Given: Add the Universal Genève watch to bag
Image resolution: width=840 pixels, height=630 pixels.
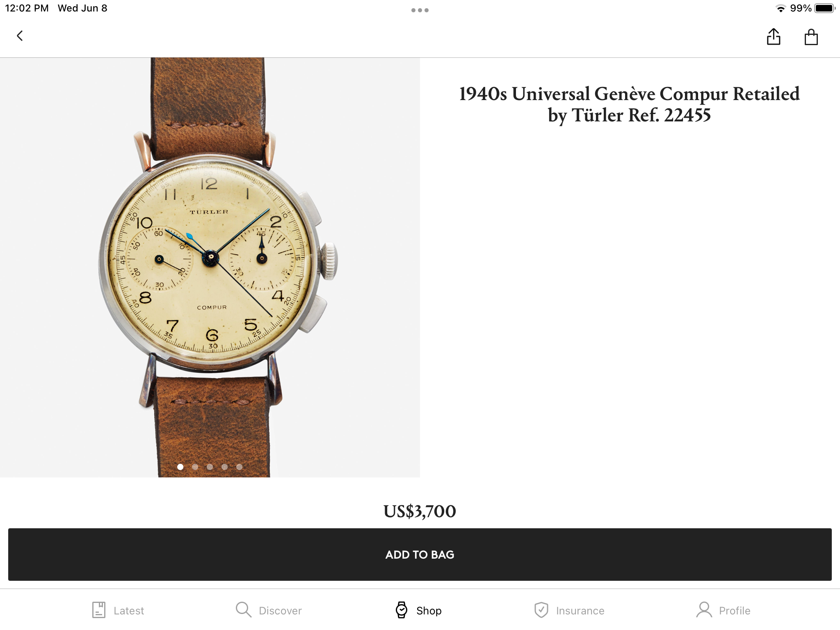Looking at the screenshot, I should point(420,555).
